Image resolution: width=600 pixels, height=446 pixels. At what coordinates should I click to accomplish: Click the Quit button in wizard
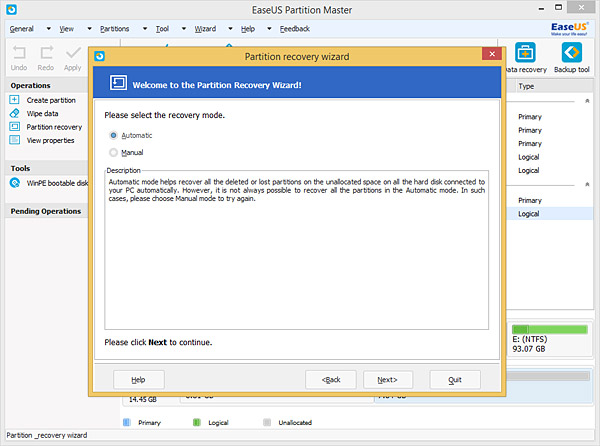[455, 379]
